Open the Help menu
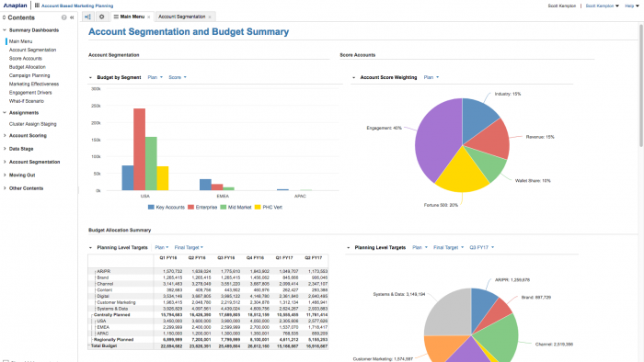 click(x=632, y=6)
